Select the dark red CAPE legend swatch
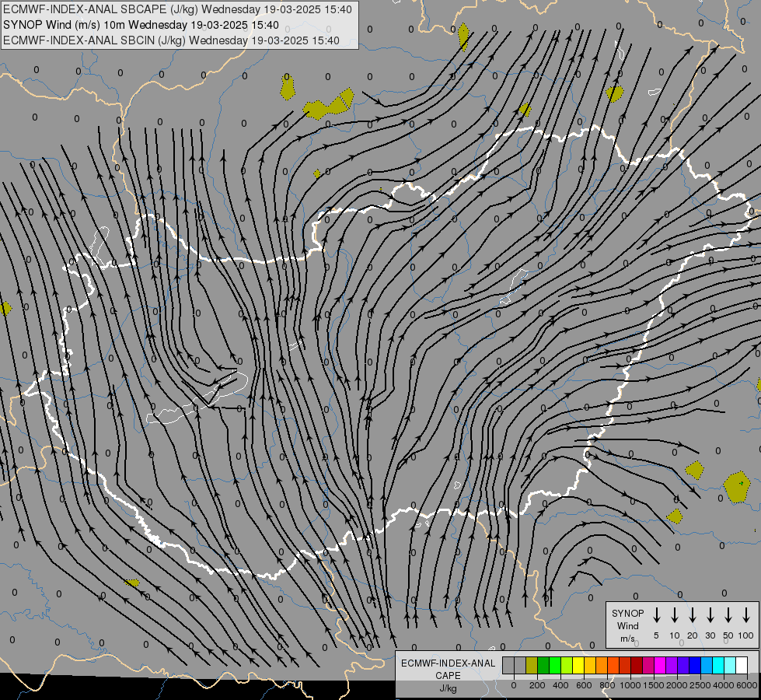The width and height of the screenshot is (761, 700). 637,665
